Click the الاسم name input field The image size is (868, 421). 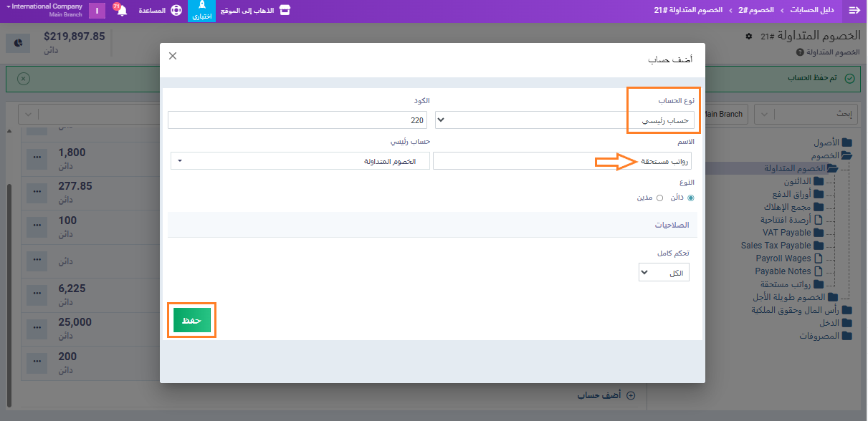[x=563, y=161]
